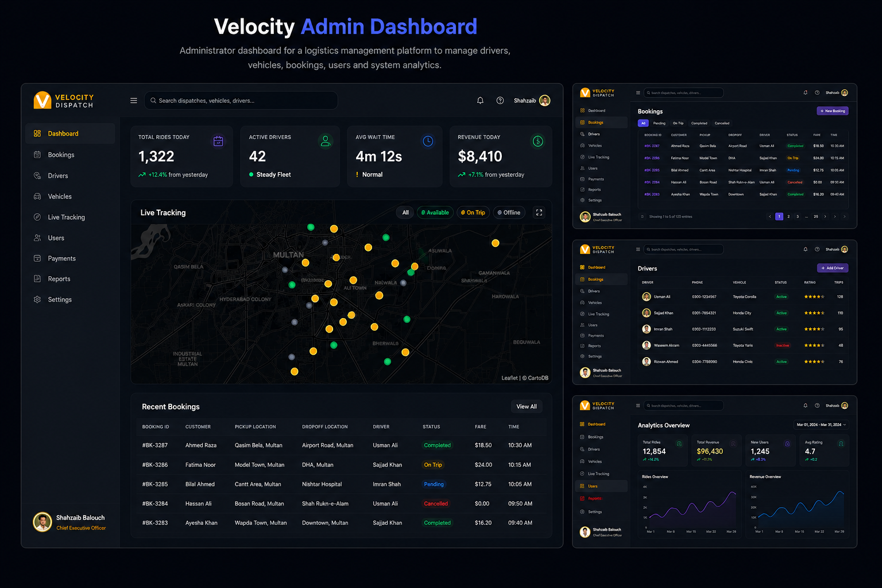Go to page 25 in Bookings panel pagination
Screen dimensions: 882x588
[816, 216]
